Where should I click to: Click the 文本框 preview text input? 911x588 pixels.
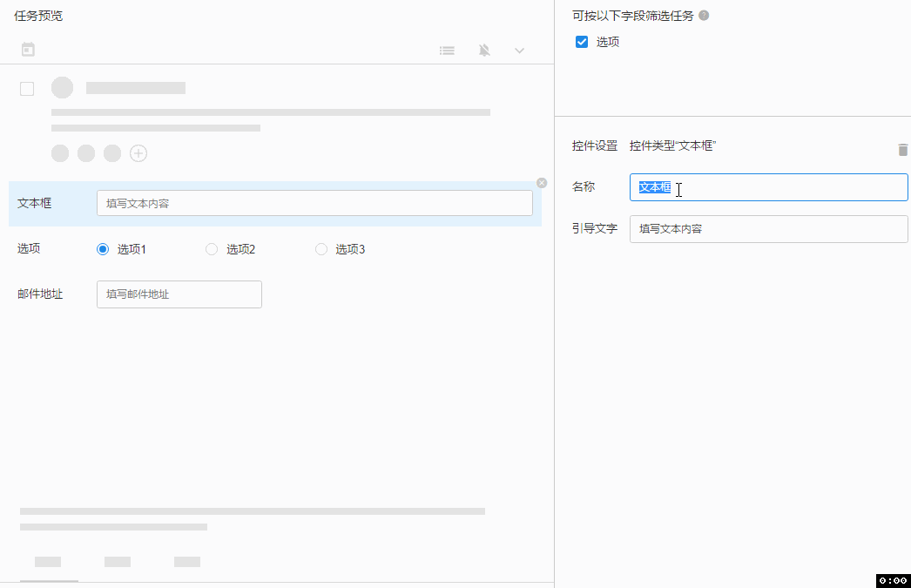click(x=314, y=203)
